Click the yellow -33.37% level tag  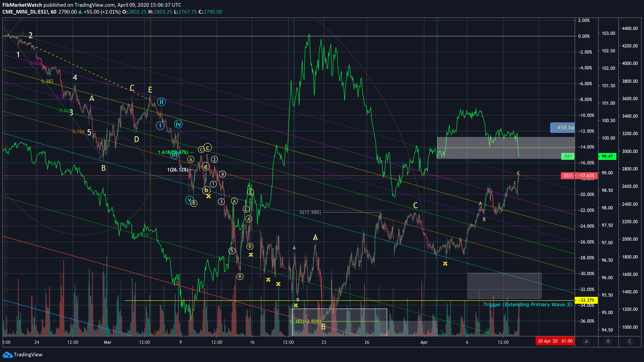tap(586, 300)
